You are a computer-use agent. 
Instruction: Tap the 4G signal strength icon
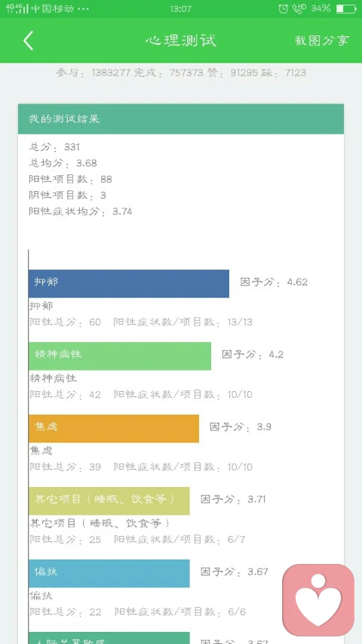17,8
